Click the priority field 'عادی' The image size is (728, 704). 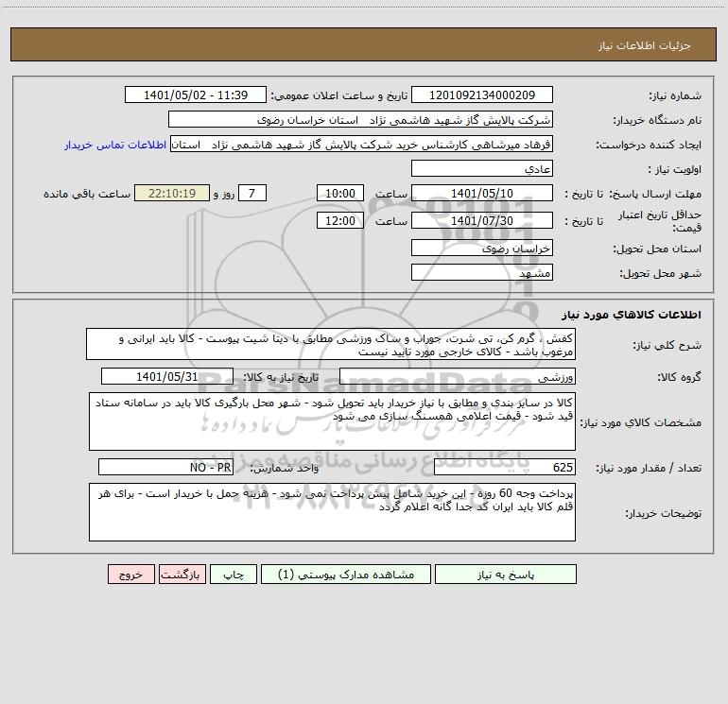[x=482, y=168]
